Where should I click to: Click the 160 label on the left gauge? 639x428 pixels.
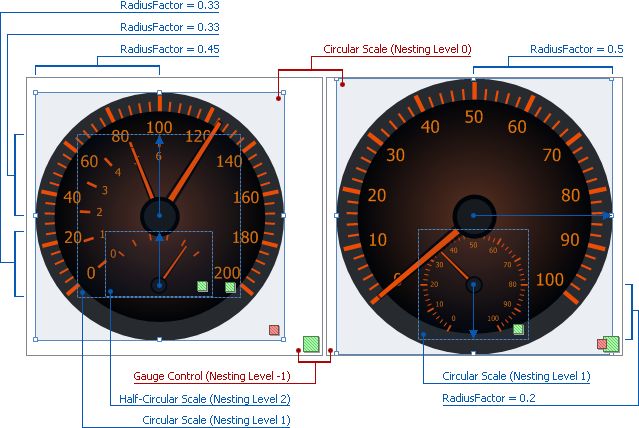[x=246, y=197]
